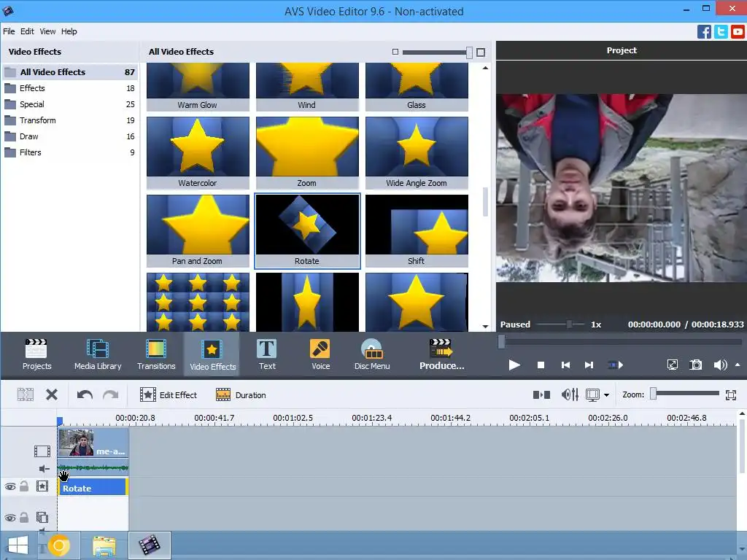Toggle visibility of video effects track

click(x=10, y=486)
